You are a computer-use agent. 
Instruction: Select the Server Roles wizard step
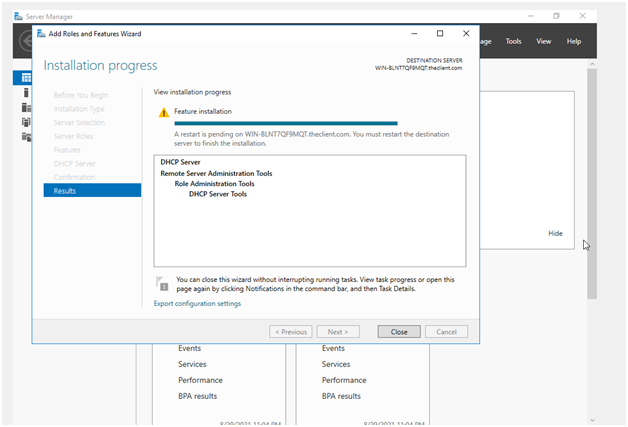(73, 136)
